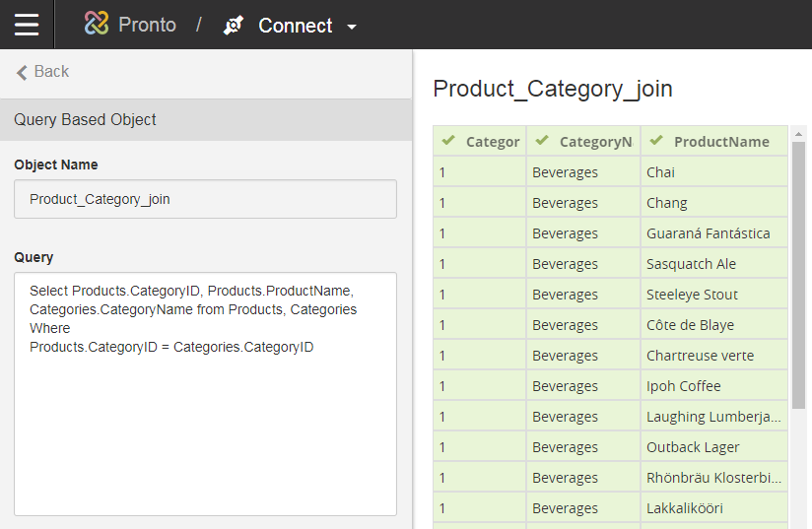Viewport: 812px width, 529px height.
Task: Open the Connect module menu
Action: point(295,26)
